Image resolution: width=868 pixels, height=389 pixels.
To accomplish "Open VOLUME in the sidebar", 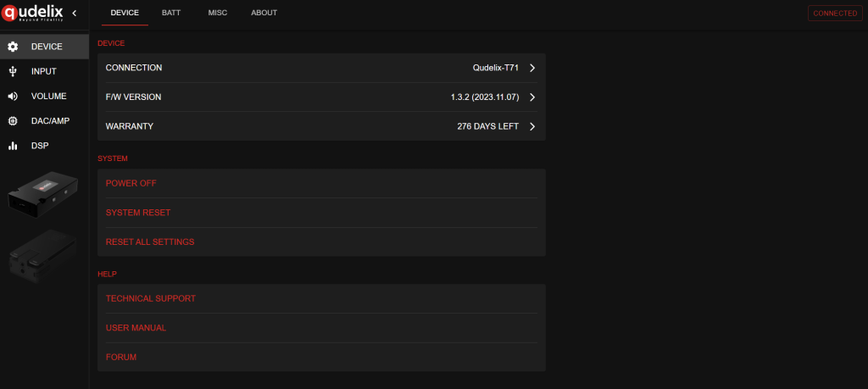I will 44,97.
